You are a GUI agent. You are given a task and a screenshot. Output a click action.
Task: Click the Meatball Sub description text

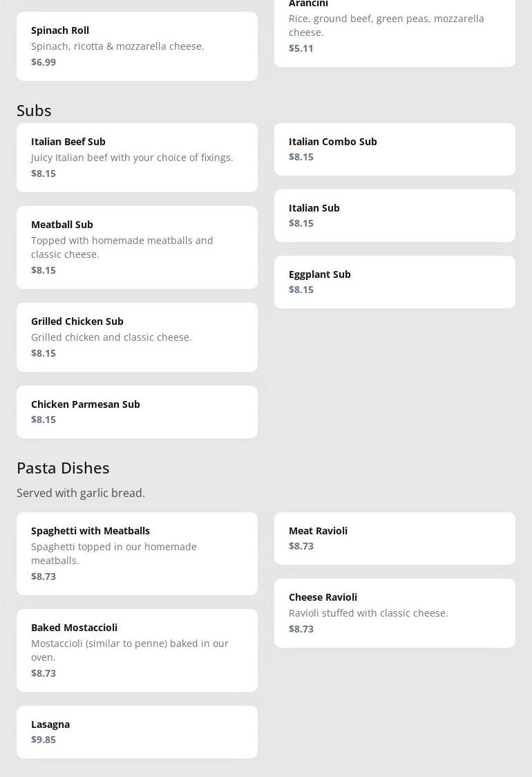point(122,247)
